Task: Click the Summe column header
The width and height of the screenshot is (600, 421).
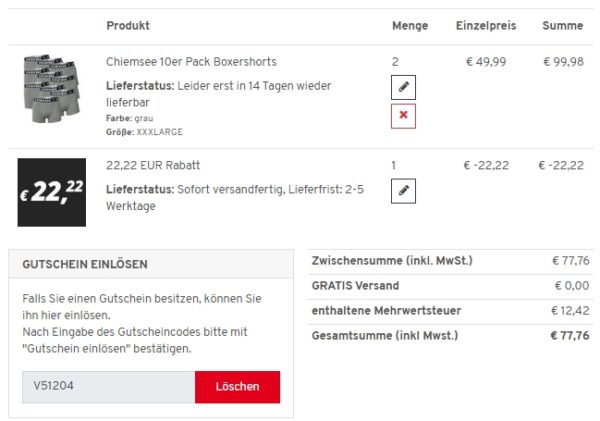Action: point(562,25)
